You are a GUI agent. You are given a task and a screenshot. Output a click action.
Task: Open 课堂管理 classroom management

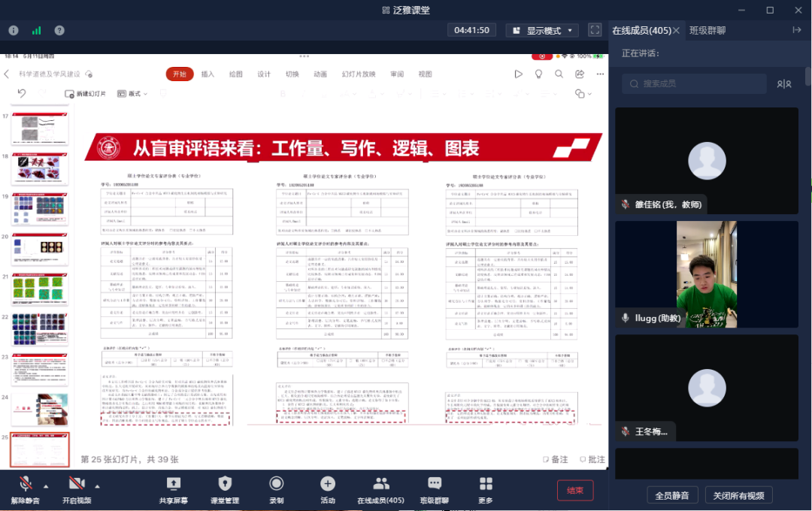tap(225, 484)
